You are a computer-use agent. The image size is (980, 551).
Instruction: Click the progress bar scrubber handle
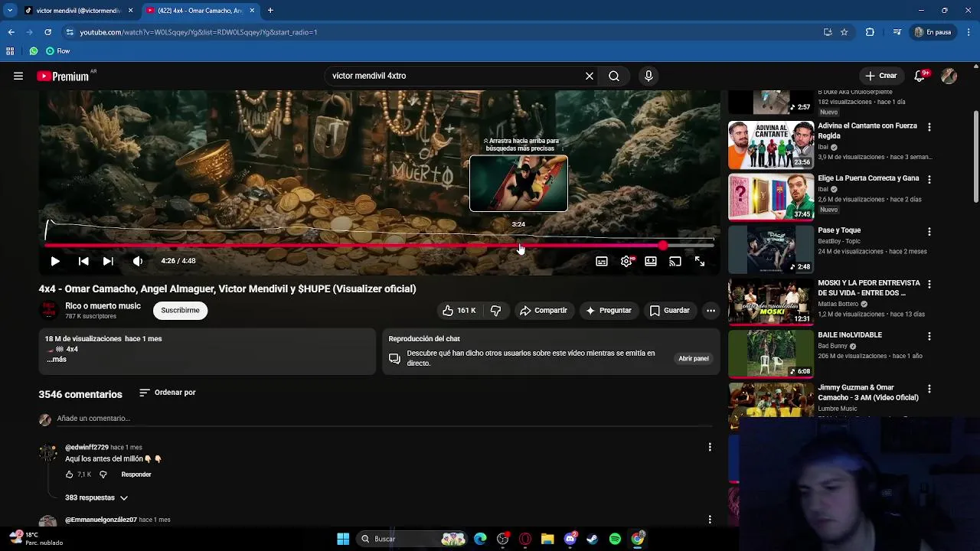[663, 246]
